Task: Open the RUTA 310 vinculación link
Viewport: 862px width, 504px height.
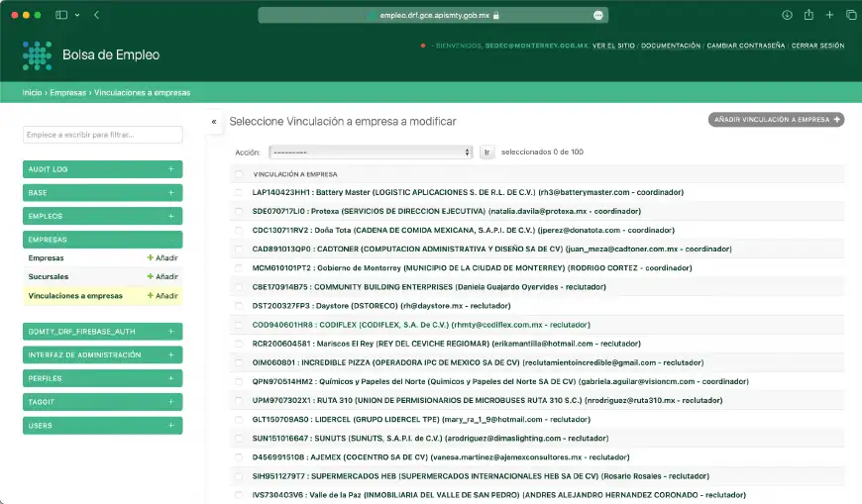Action: pyautogui.click(x=487, y=400)
